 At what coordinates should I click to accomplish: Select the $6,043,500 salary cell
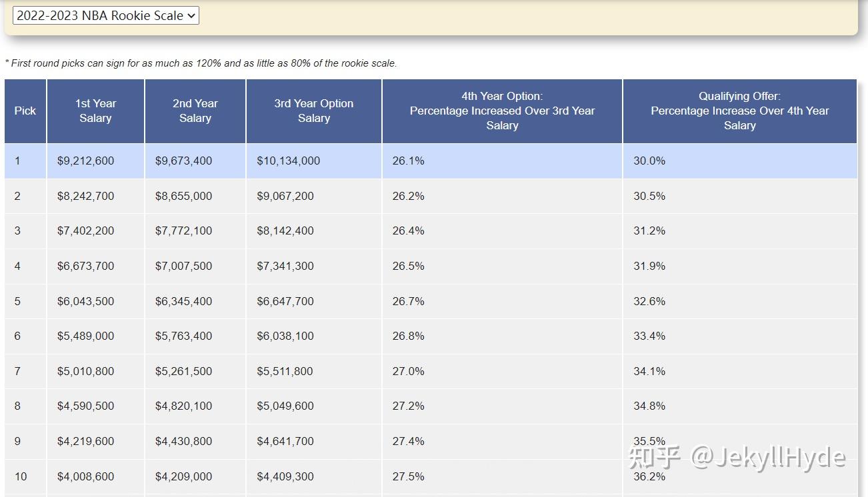tap(95, 301)
